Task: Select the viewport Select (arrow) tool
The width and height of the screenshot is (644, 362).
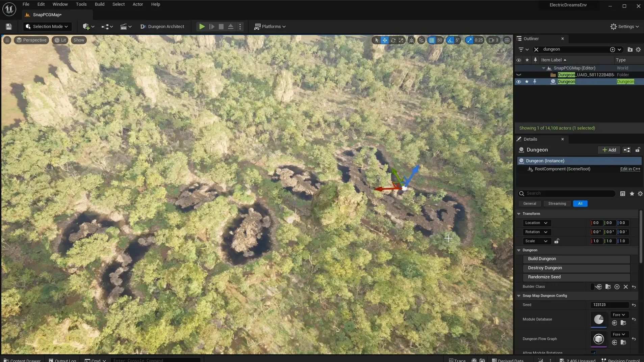Action: pyautogui.click(x=377, y=40)
